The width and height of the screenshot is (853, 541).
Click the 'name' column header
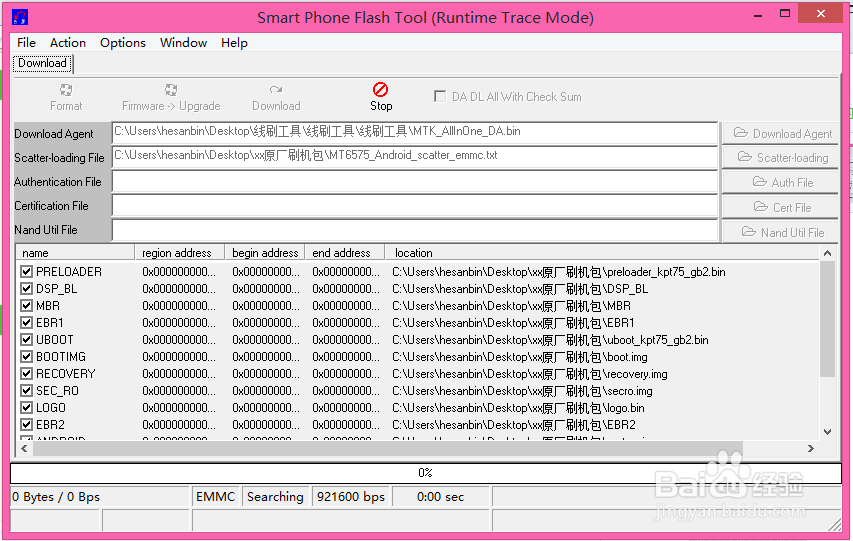point(76,253)
